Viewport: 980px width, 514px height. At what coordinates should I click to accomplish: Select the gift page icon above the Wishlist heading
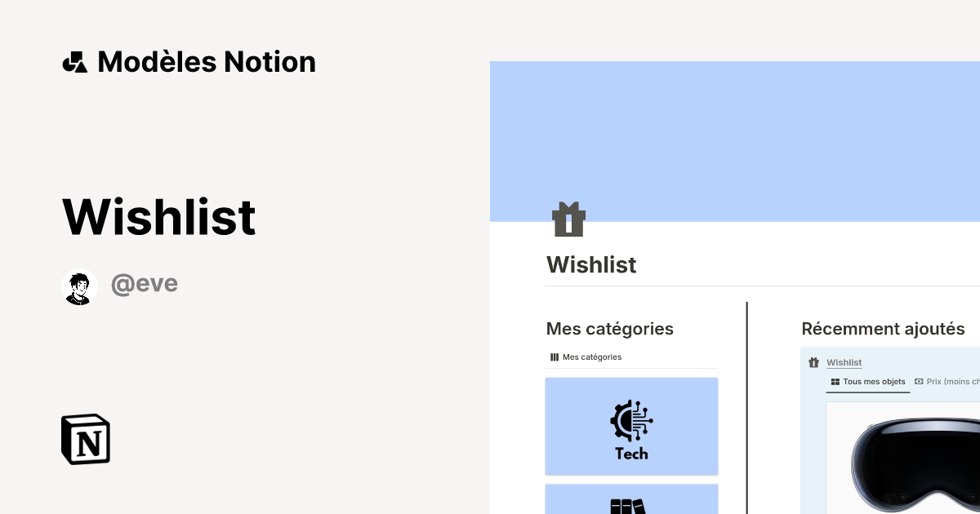click(x=568, y=219)
